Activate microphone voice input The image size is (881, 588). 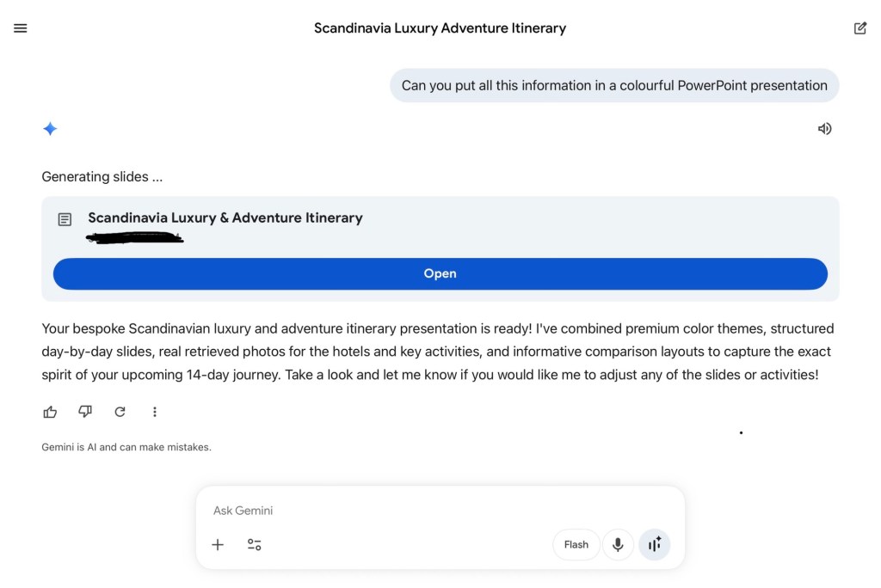coord(618,544)
